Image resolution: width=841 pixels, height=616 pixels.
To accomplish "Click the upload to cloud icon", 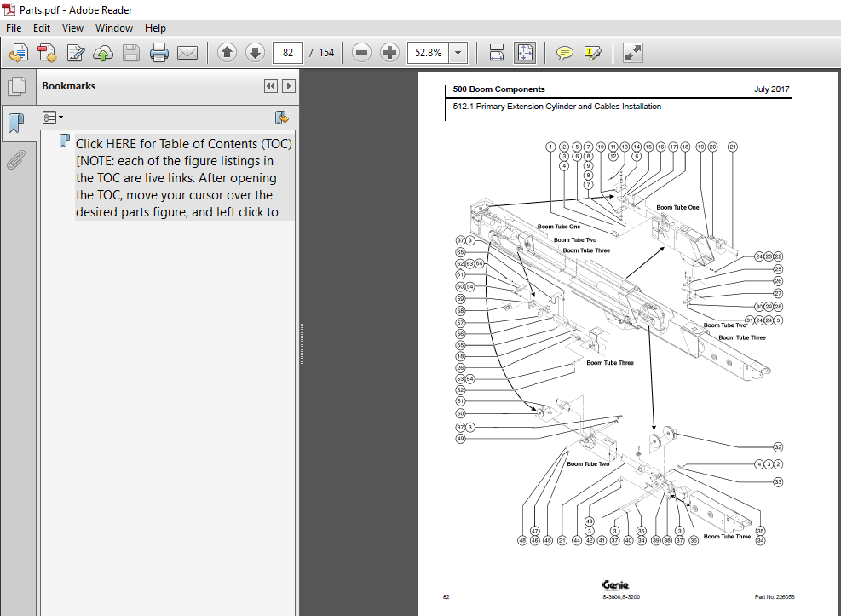I will (x=103, y=53).
